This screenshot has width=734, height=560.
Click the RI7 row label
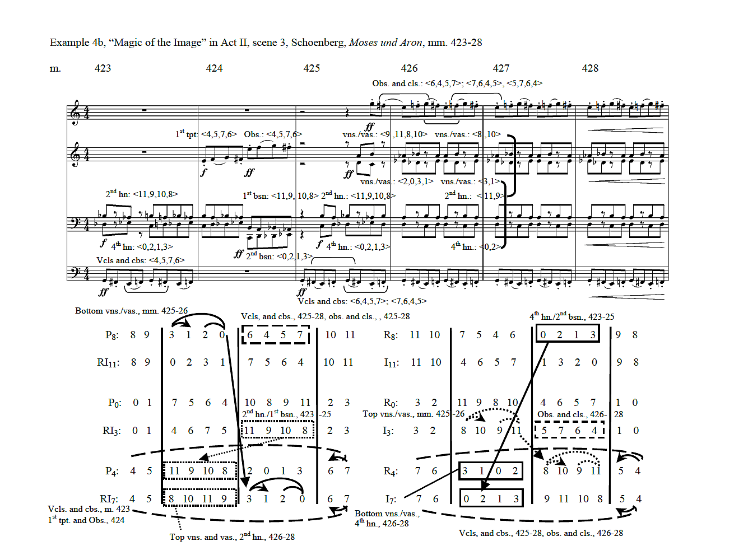(109, 499)
